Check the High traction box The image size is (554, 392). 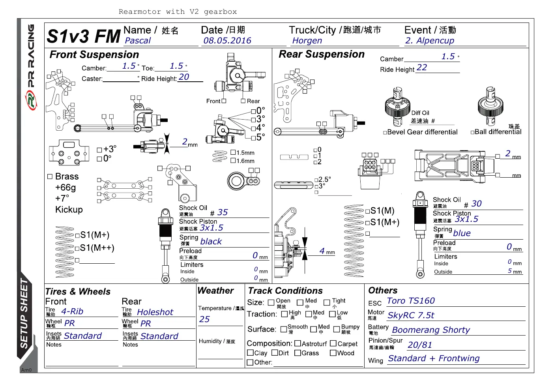pyautogui.click(x=284, y=315)
